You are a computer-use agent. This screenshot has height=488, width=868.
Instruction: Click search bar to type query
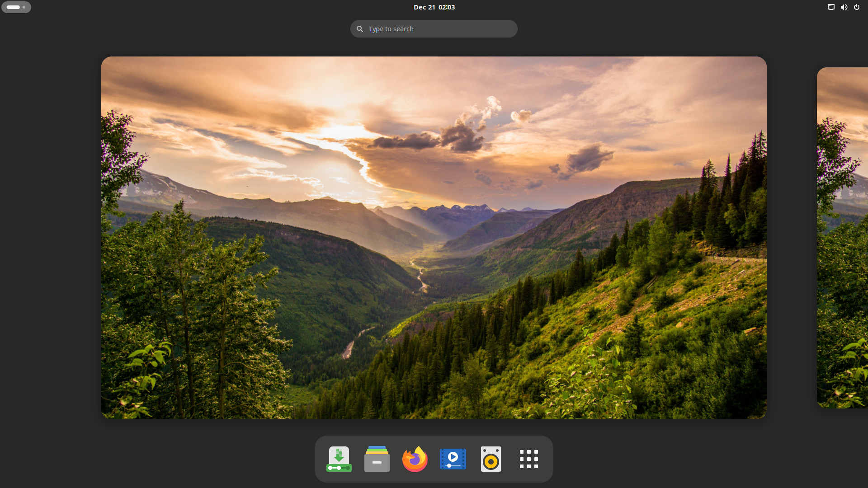click(434, 28)
